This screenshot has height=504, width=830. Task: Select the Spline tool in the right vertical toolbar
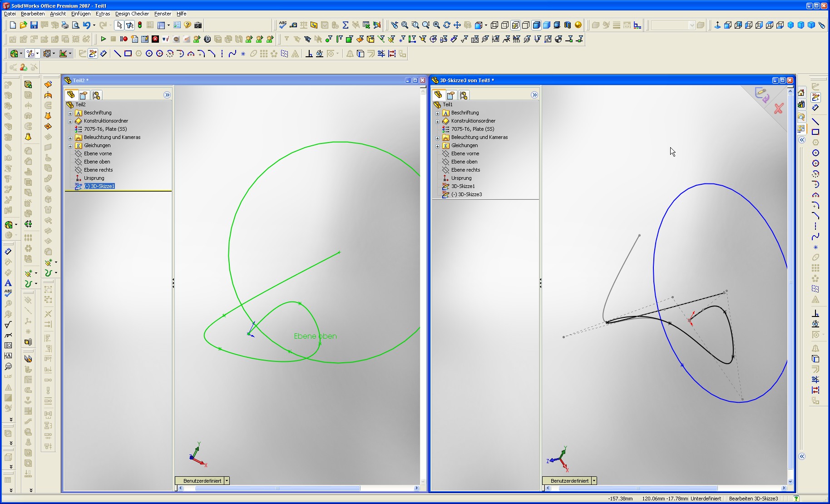(815, 237)
